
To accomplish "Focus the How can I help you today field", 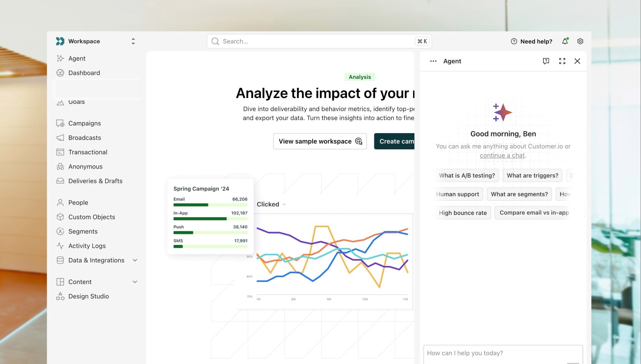I will (x=502, y=353).
